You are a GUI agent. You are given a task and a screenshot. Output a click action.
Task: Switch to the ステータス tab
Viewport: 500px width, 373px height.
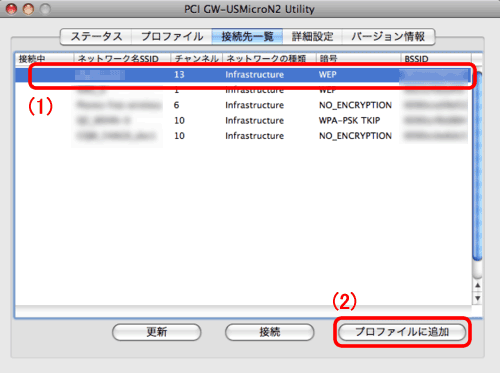coord(96,36)
